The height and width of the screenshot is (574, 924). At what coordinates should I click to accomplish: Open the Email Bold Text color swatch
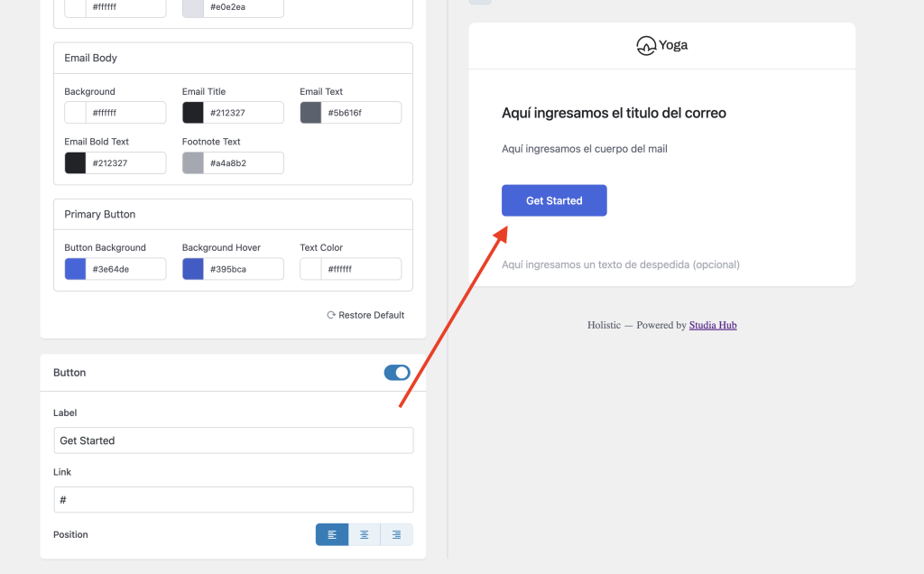click(76, 163)
